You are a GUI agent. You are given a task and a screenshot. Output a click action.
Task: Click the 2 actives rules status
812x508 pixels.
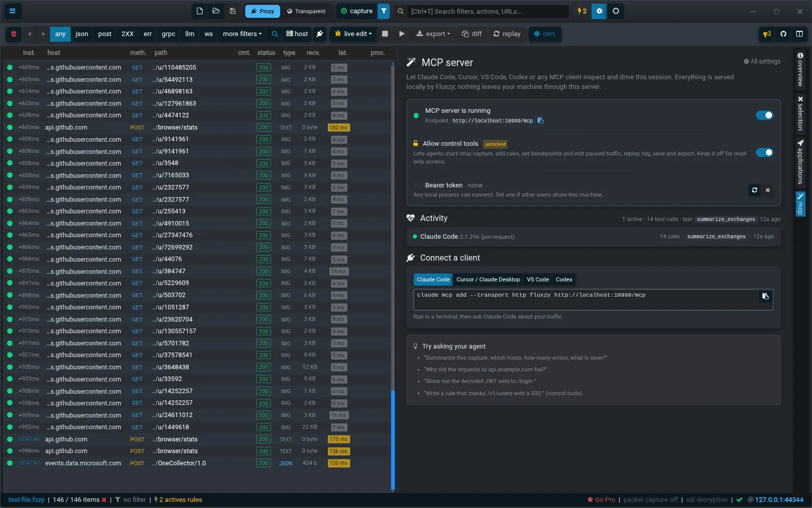click(x=178, y=500)
